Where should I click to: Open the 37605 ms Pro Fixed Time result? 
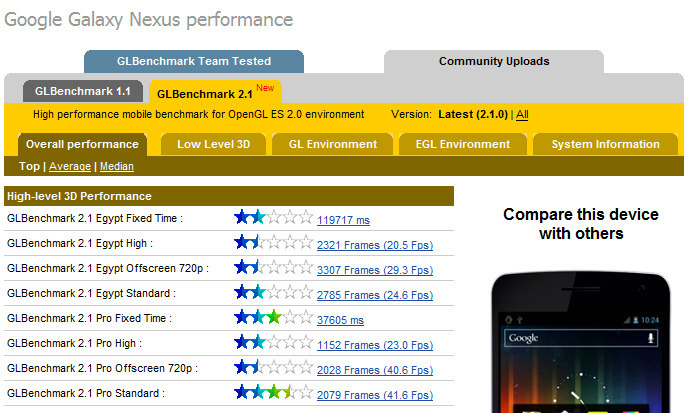(x=340, y=320)
